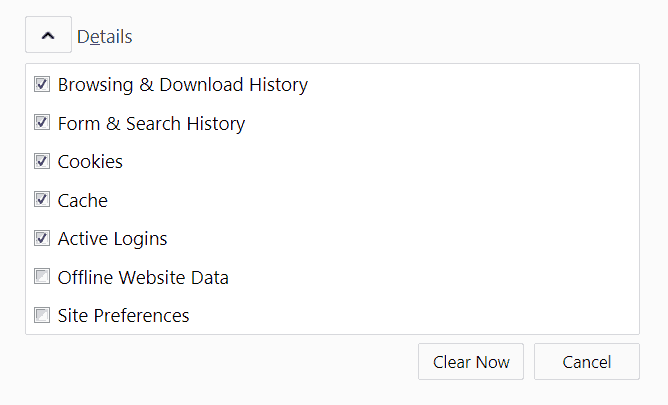Select the Browsing & Download History text label
The width and height of the screenshot is (668, 405).
pos(182,85)
